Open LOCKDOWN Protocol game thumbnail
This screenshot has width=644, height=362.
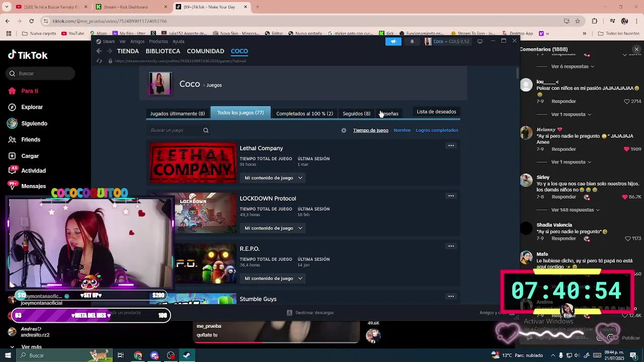tap(205, 213)
